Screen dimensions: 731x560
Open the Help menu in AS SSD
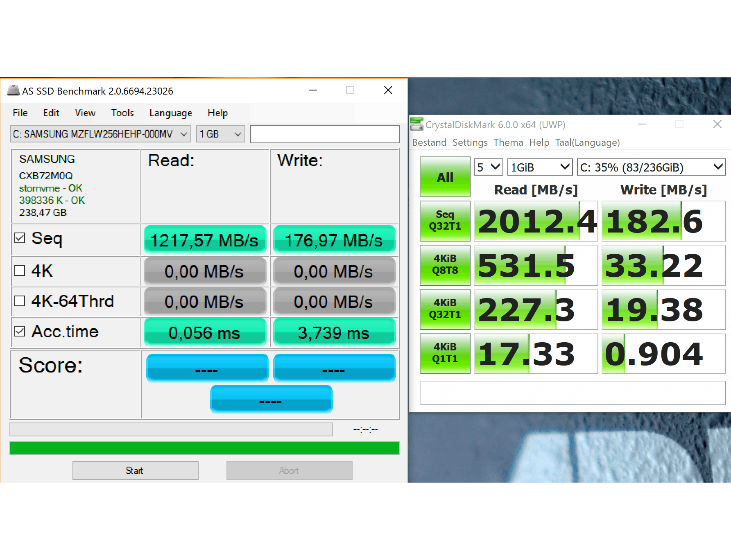coord(218,113)
